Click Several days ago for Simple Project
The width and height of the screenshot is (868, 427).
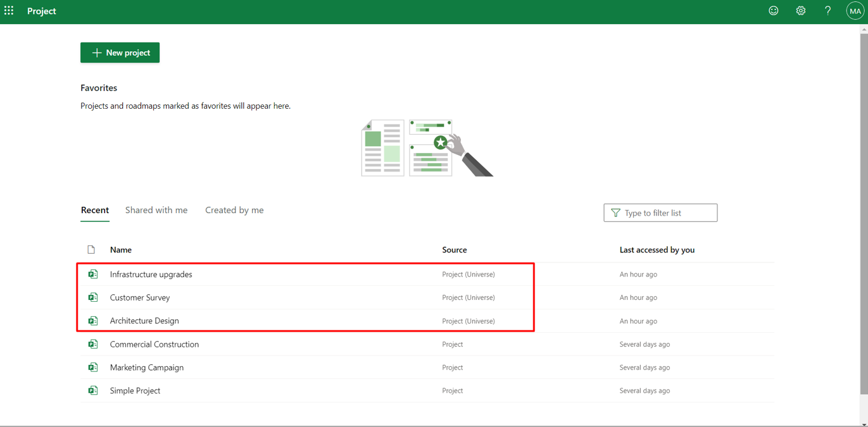[645, 390]
